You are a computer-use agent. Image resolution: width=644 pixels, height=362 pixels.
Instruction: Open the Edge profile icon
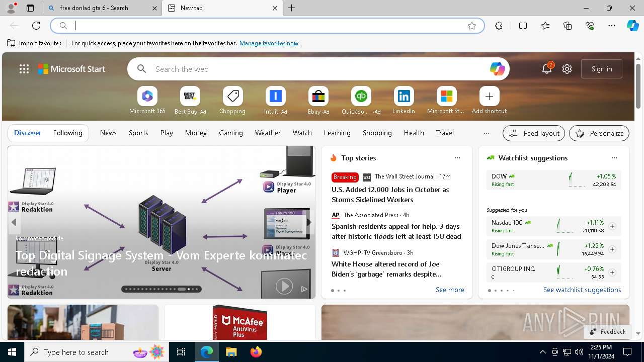click(x=11, y=8)
